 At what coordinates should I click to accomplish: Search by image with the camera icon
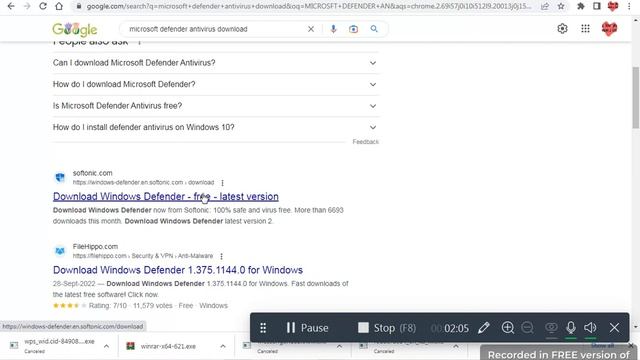353,29
